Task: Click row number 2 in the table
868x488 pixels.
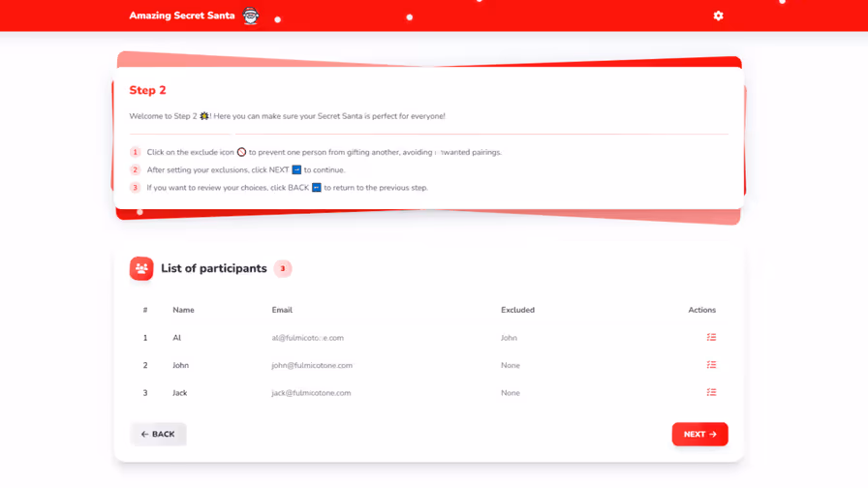Action: [x=145, y=365]
